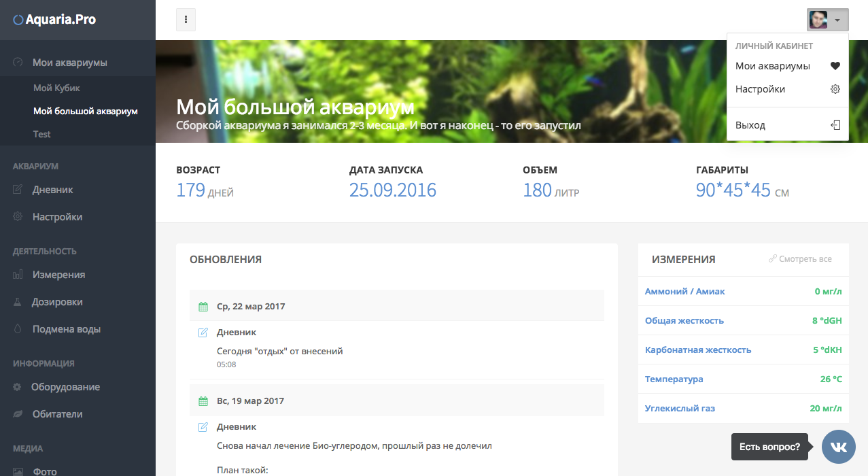868x476 pixels.
Task: Click the heart icon next to Мои аквариумы
Action: click(835, 66)
